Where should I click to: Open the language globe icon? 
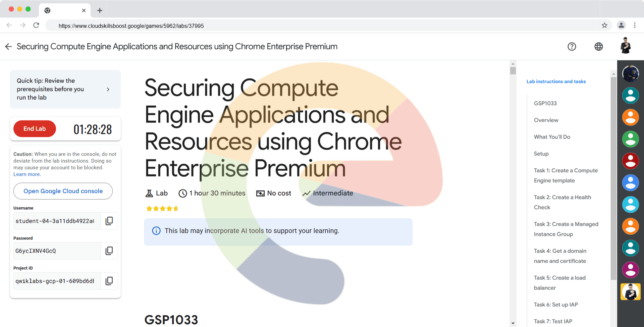(x=599, y=47)
